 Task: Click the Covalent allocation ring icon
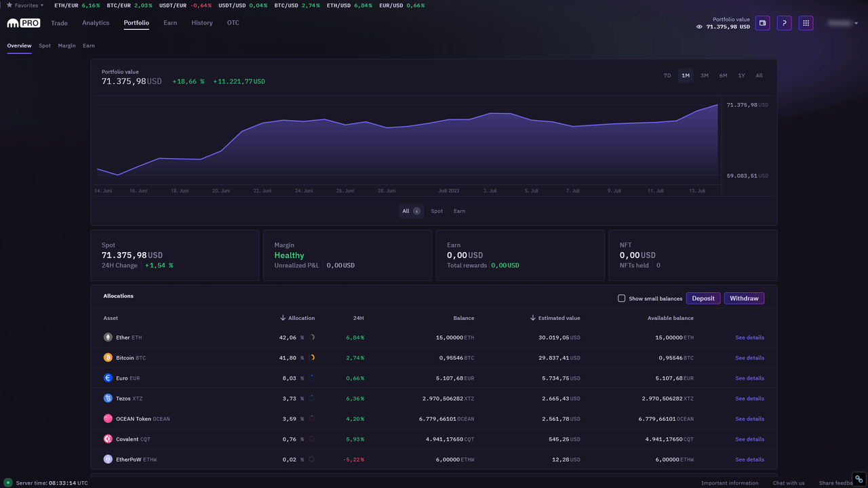pyautogui.click(x=311, y=439)
